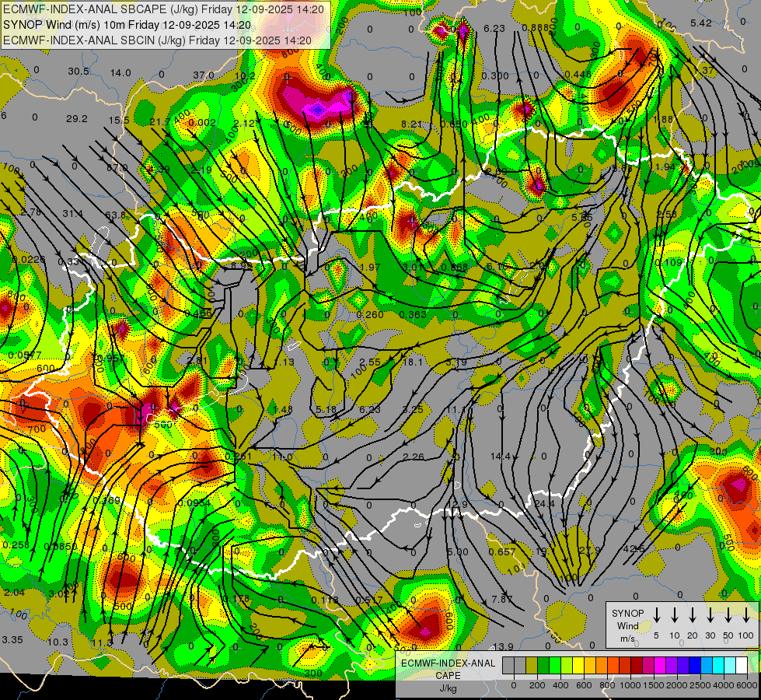This screenshot has width=761, height=700.
Task: Click the map value 5.00
Action: pyautogui.click(x=458, y=552)
